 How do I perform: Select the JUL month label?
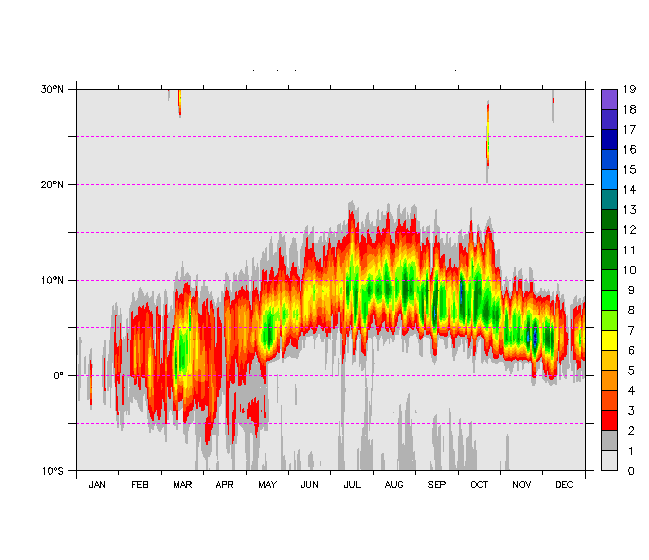click(352, 485)
